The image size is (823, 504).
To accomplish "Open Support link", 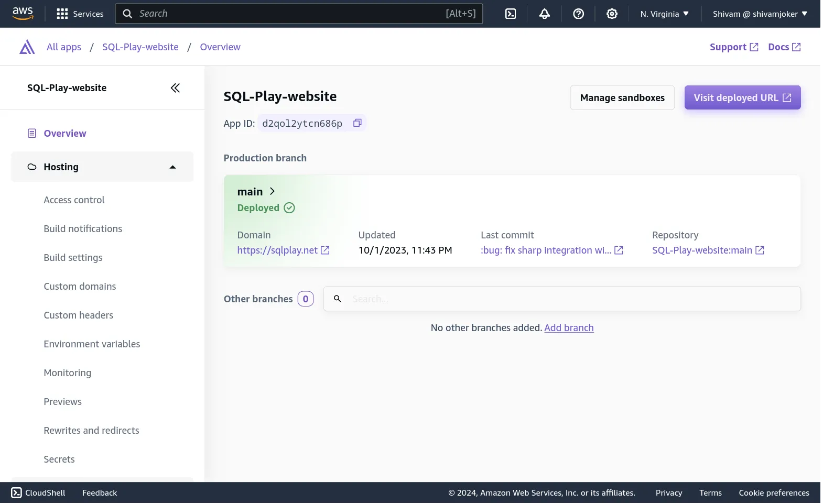I will [734, 47].
